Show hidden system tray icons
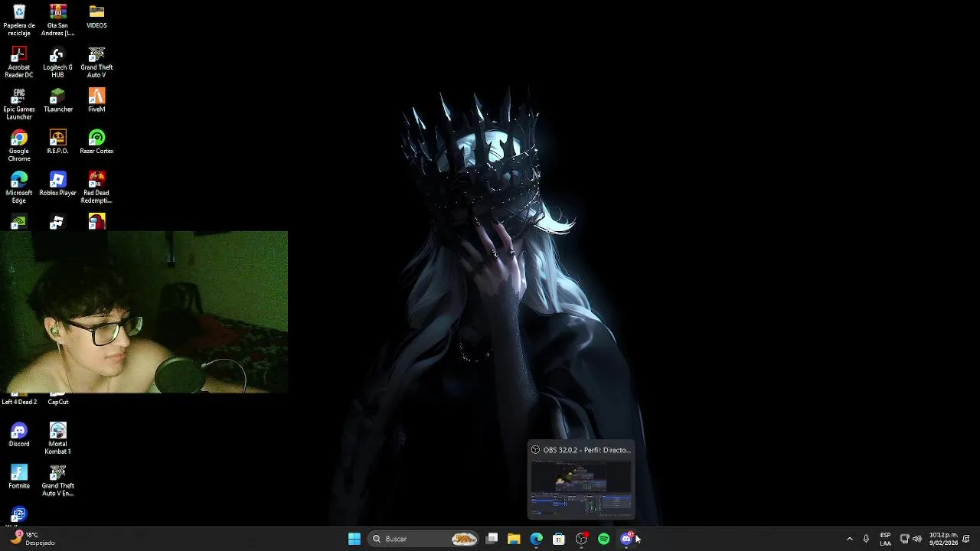 tap(849, 539)
